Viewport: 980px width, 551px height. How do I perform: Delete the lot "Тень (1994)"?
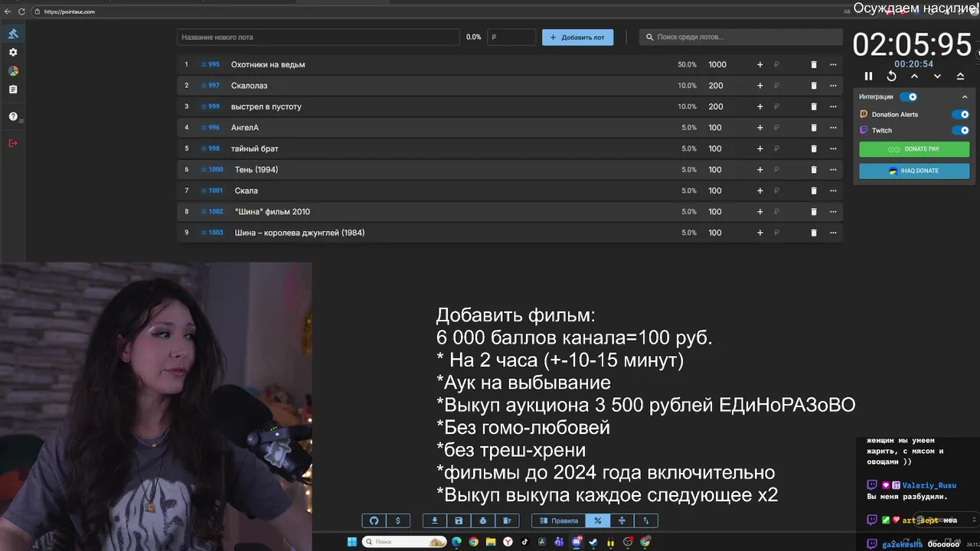pos(814,170)
